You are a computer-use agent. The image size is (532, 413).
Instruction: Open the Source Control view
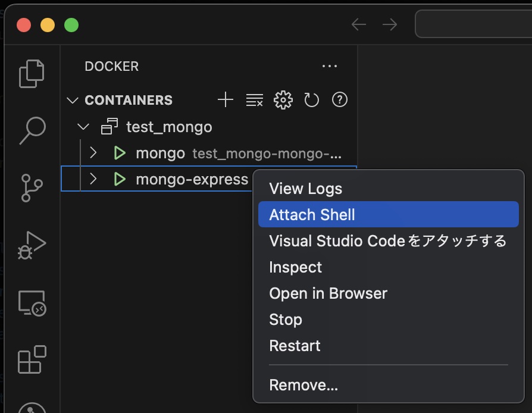32,187
